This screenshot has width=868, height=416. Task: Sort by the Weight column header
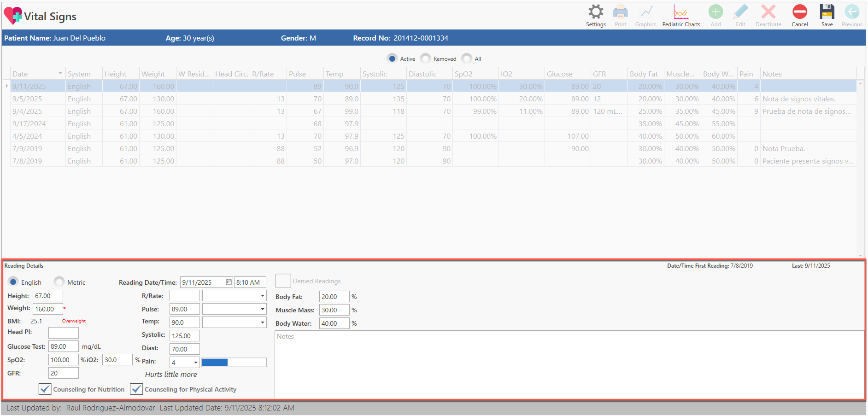[158, 74]
